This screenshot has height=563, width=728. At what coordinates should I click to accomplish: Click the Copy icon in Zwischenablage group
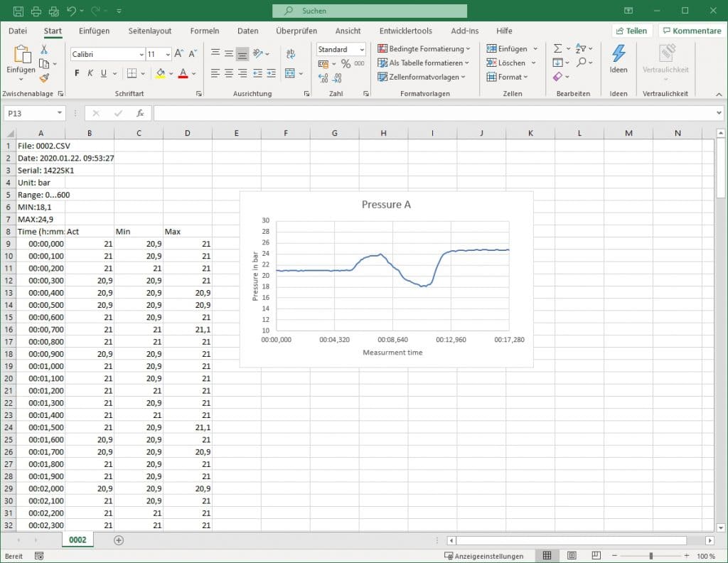(x=44, y=63)
